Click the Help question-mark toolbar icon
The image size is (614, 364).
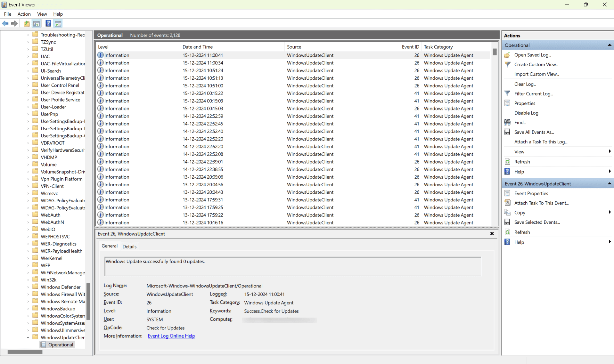point(48,23)
